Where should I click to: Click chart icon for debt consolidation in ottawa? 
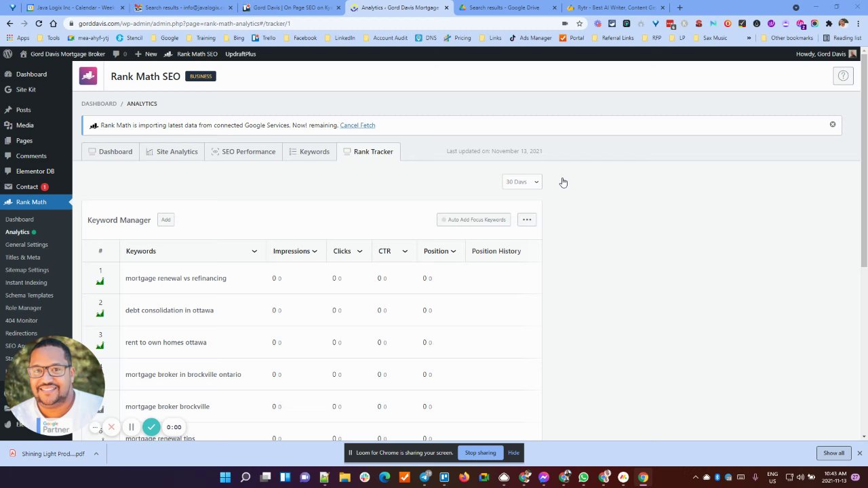pyautogui.click(x=100, y=313)
